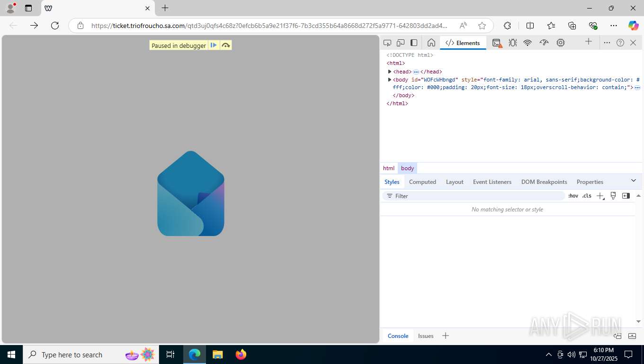
Task: Select closing </body> tag line
Action: tap(403, 95)
